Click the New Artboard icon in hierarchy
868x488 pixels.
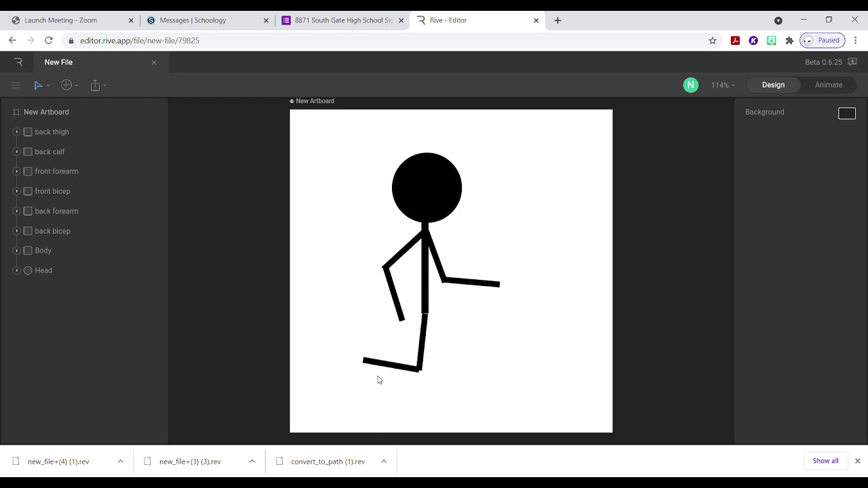coord(16,112)
